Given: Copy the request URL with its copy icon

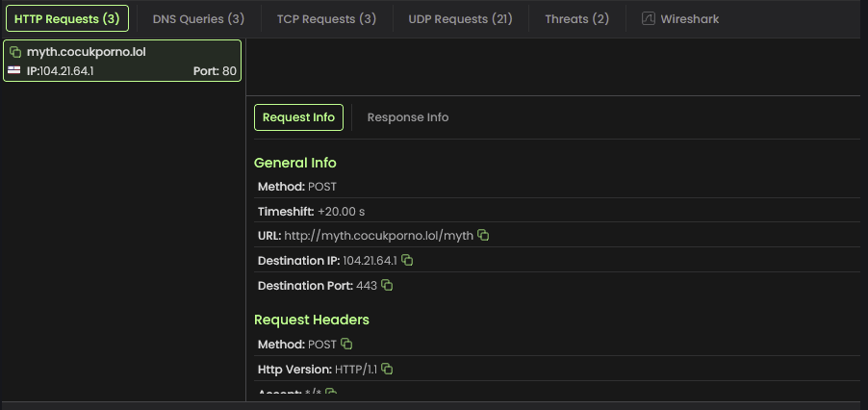Looking at the screenshot, I should (484, 235).
